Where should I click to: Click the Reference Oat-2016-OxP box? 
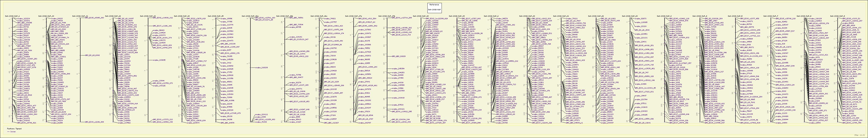coord(434,7)
